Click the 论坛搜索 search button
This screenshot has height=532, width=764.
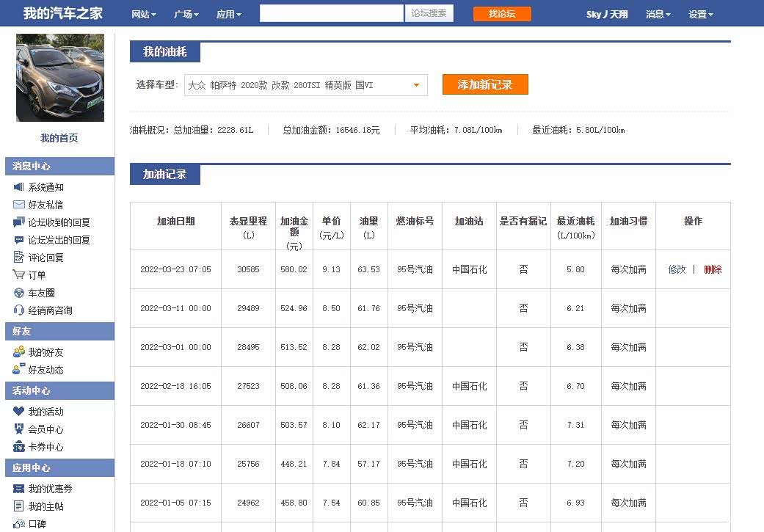point(429,13)
